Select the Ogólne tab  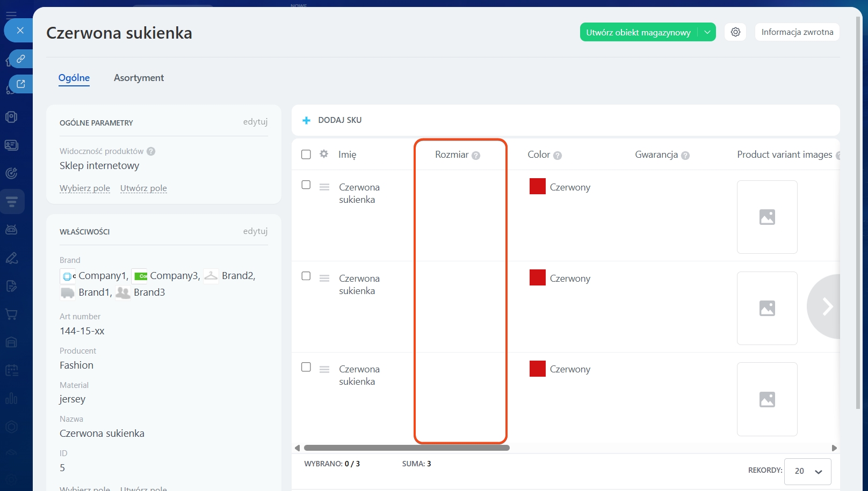coord(74,78)
